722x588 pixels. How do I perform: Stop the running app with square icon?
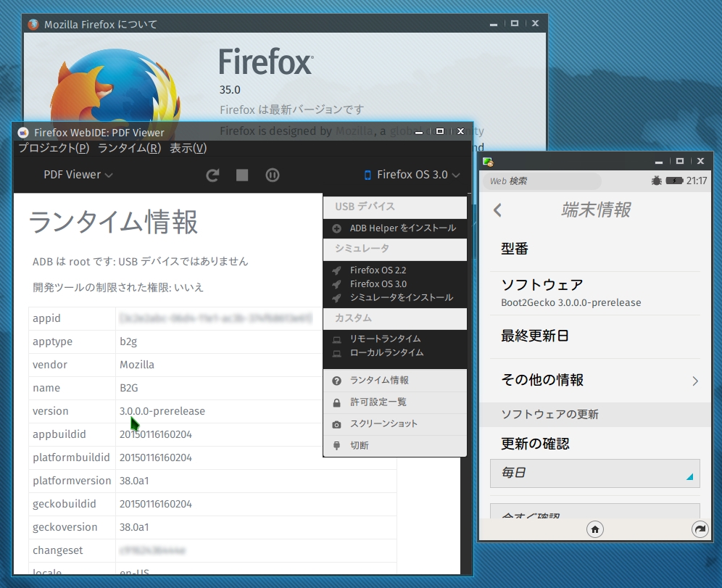(242, 175)
